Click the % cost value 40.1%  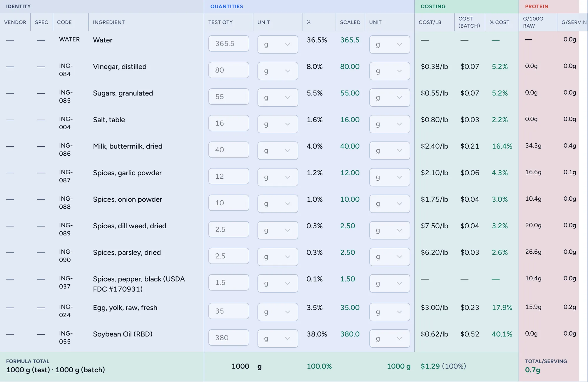502,334
